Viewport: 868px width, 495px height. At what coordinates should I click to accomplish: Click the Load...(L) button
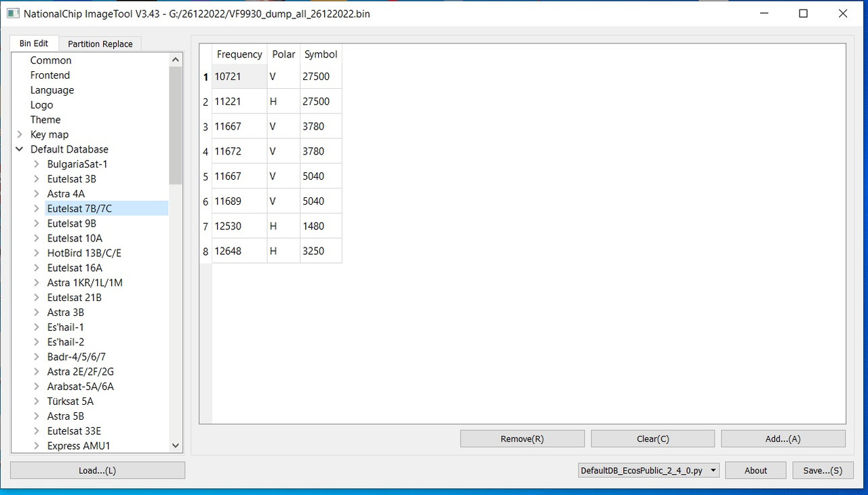[x=98, y=471]
